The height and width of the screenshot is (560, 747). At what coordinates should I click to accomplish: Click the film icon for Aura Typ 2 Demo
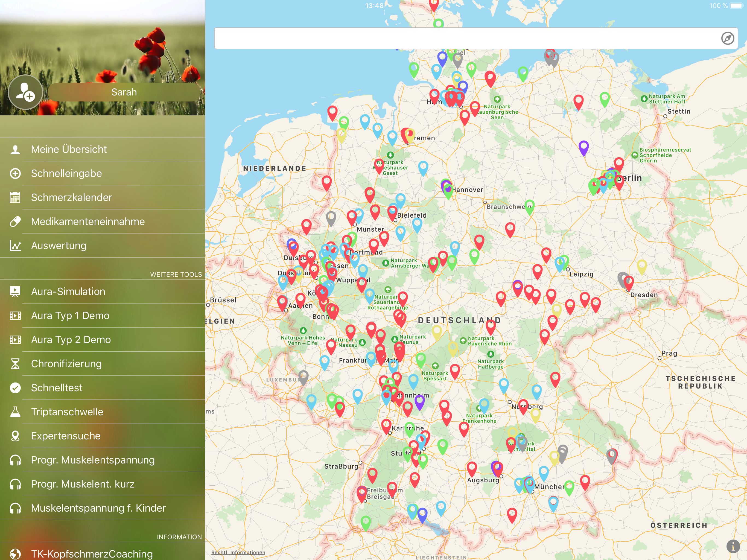pyautogui.click(x=15, y=339)
